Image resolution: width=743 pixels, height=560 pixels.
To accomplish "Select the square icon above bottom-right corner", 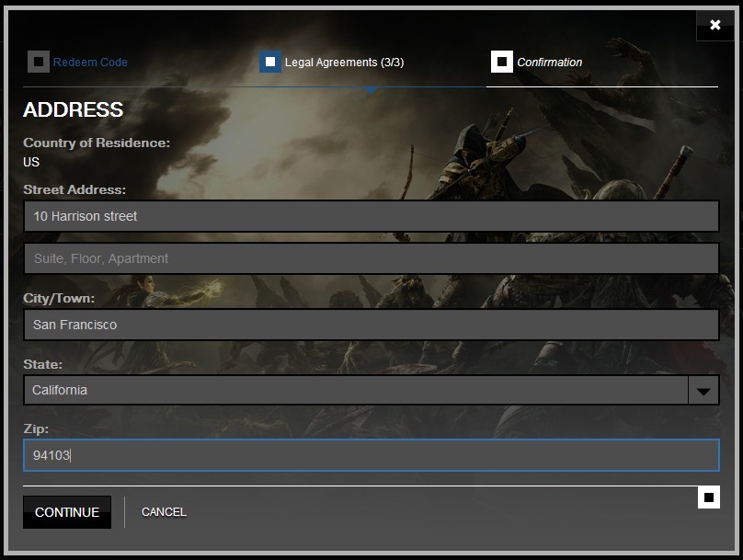I will tap(709, 497).
